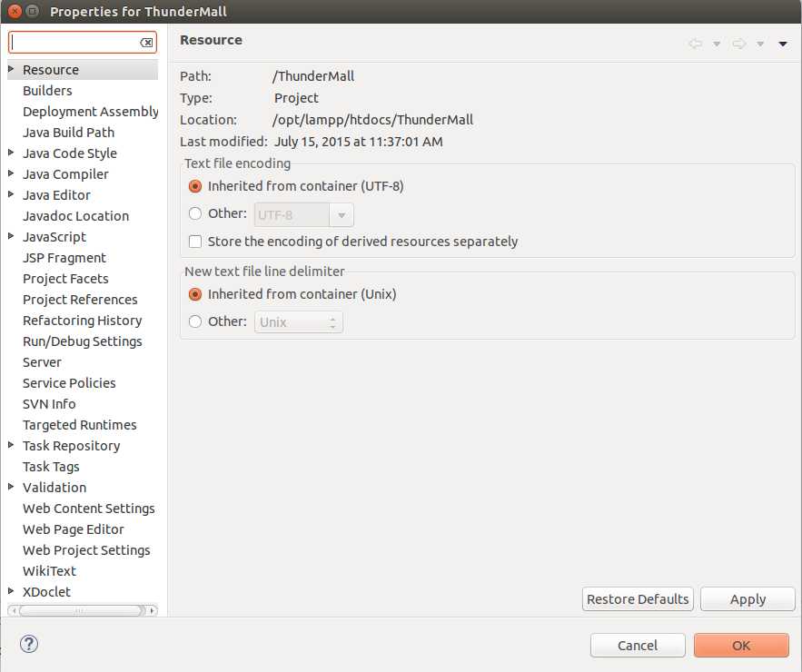This screenshot has width=802, height=672.
Task: Select WikiText entry
Action: [49, 571]
